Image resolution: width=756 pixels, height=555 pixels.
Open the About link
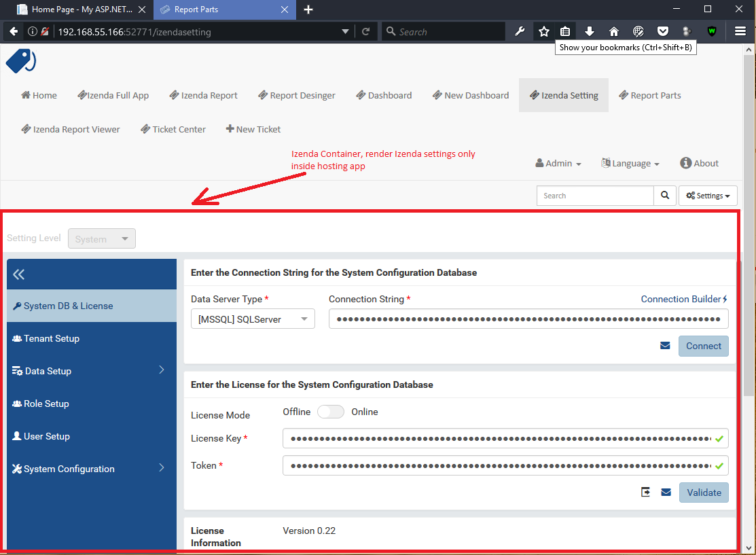point(699,164)
